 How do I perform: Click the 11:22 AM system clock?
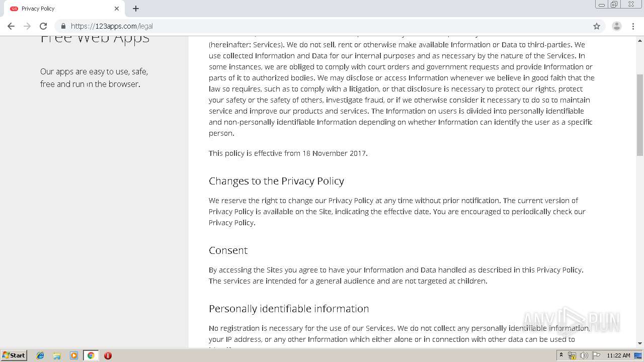point(618,355)
